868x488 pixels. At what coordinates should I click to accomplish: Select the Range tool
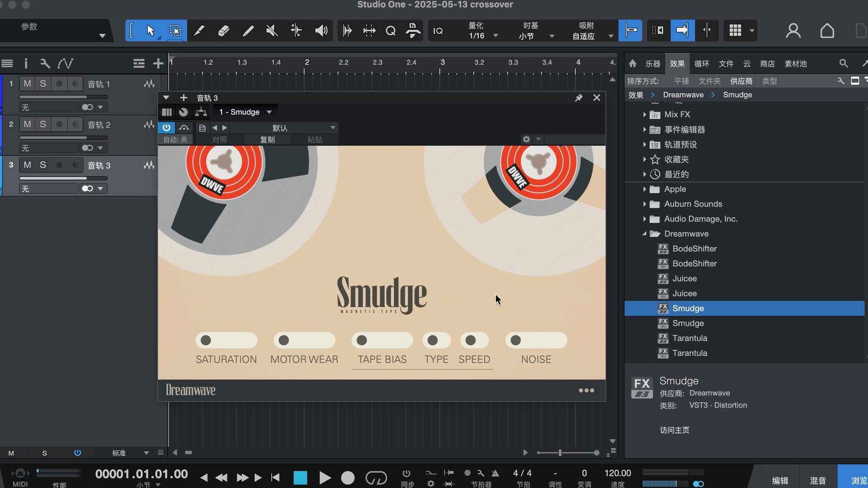click(175, 31)
